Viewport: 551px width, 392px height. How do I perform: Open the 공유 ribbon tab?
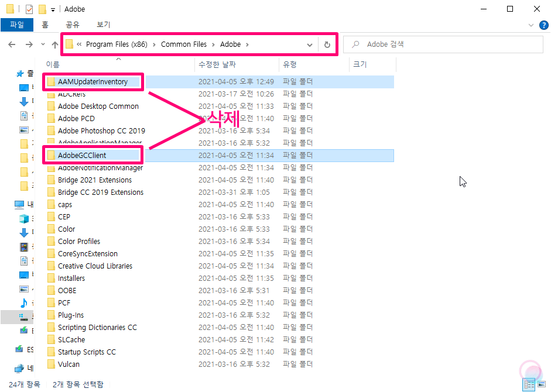(x=73, y=25)
